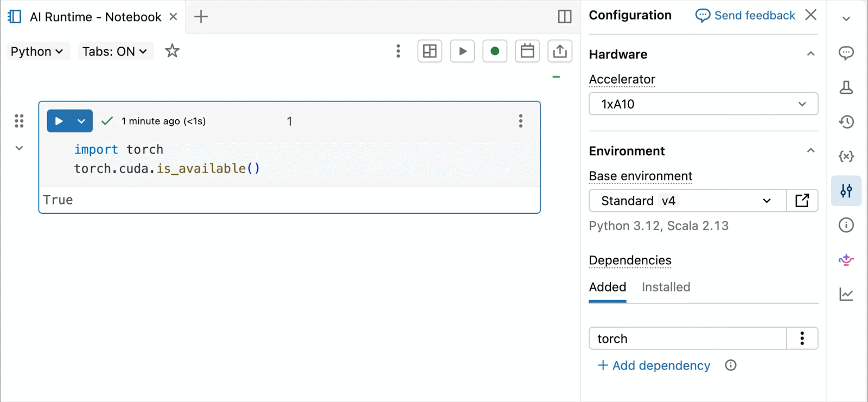Toggle the side-by-side split view icon
The width and height of the screenshot is (868, 402).
pyautogui.click(x=564, y=17)
